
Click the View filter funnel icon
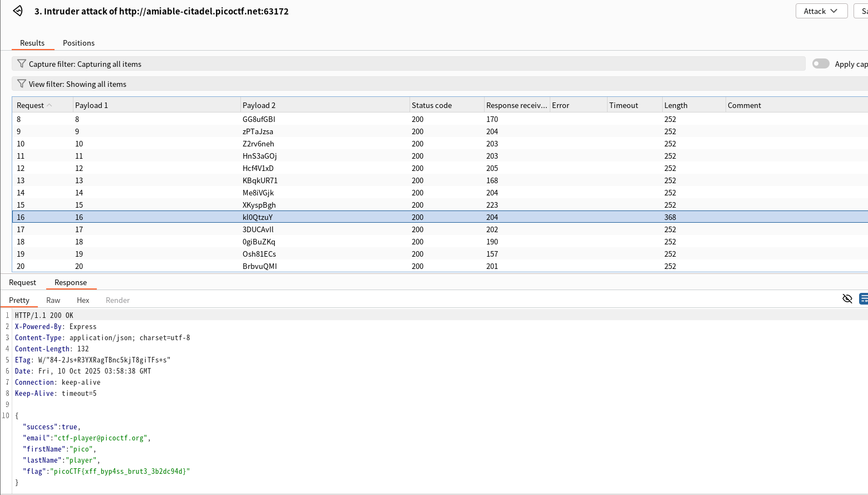click(22, 84)
